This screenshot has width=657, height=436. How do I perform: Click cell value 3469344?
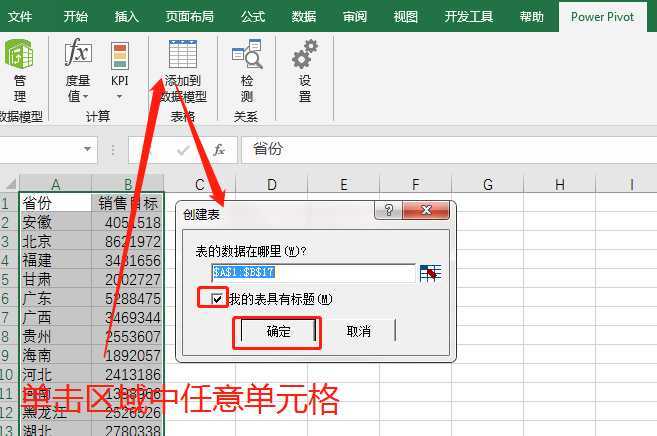click(128, 317)
